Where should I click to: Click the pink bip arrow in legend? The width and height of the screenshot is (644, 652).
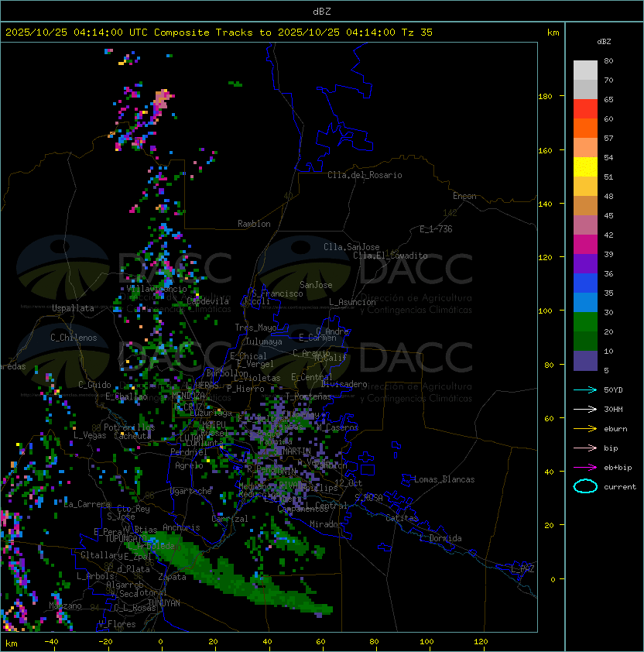pyautogui.click(x=585, y=448)
